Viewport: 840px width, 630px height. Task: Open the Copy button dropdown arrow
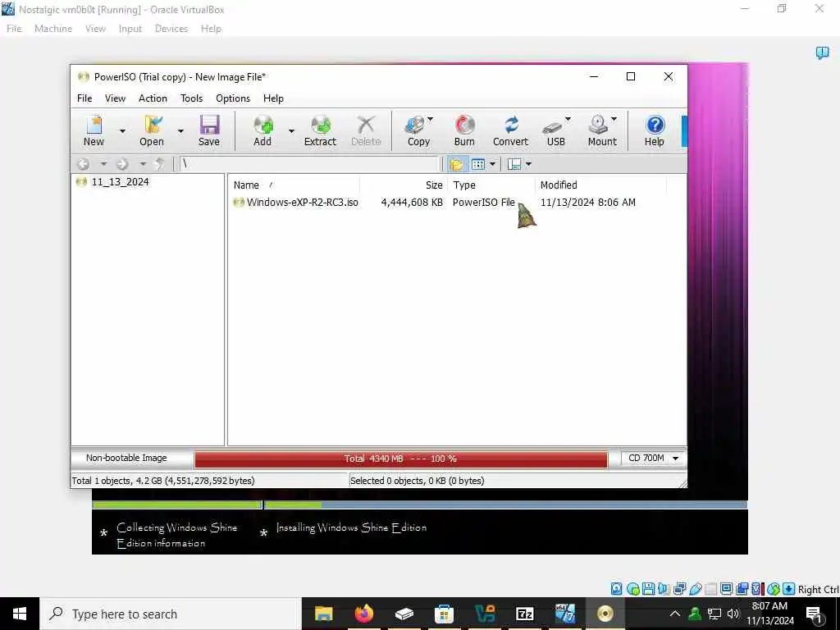click(430, 119)
